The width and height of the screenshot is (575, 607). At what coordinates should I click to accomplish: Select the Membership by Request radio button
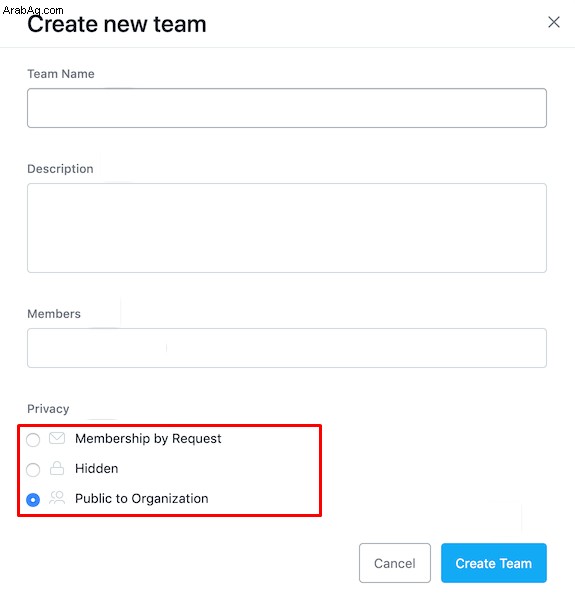click(x=33, y=440)
